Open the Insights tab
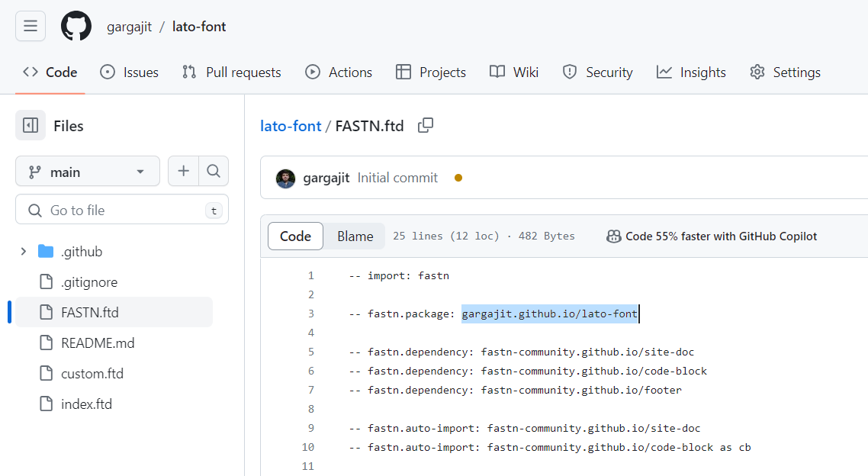 691,72
